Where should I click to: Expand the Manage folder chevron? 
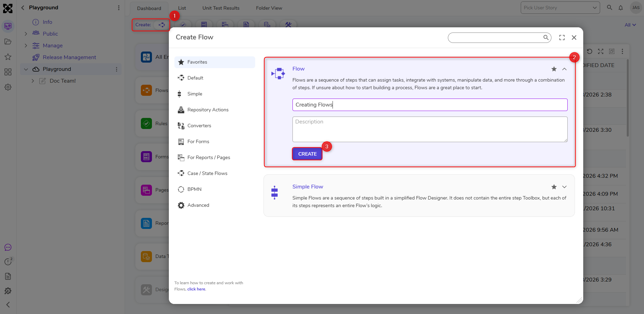pos(26,46)
